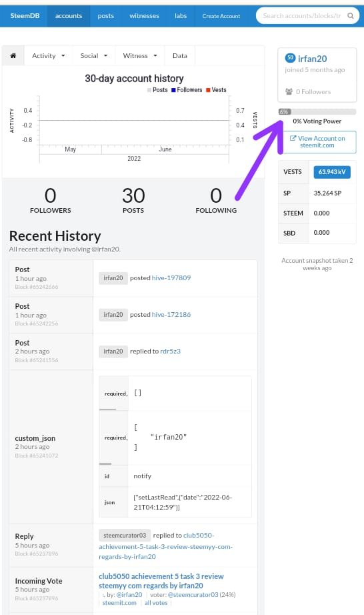The height and width of the screenshot is (615, 364).
Task: Click Create Account in the navbar
Action: [x=221, y=16]
